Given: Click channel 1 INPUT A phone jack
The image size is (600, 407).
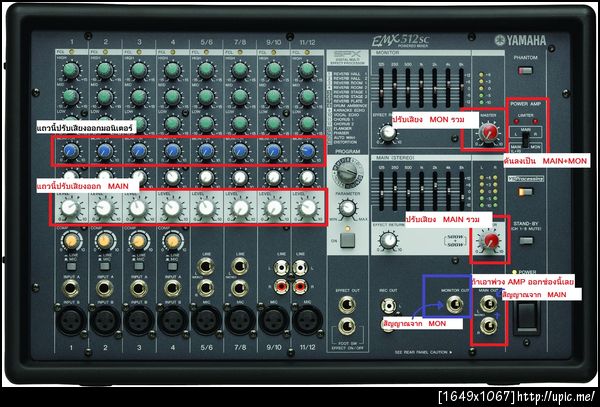Looking at the screenshot, I should click(71, 289).
